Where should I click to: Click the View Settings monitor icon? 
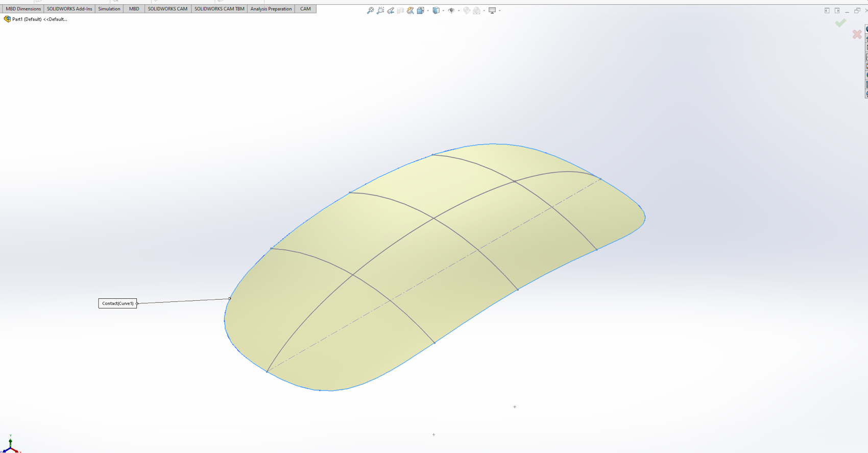(x=492, y=10)
